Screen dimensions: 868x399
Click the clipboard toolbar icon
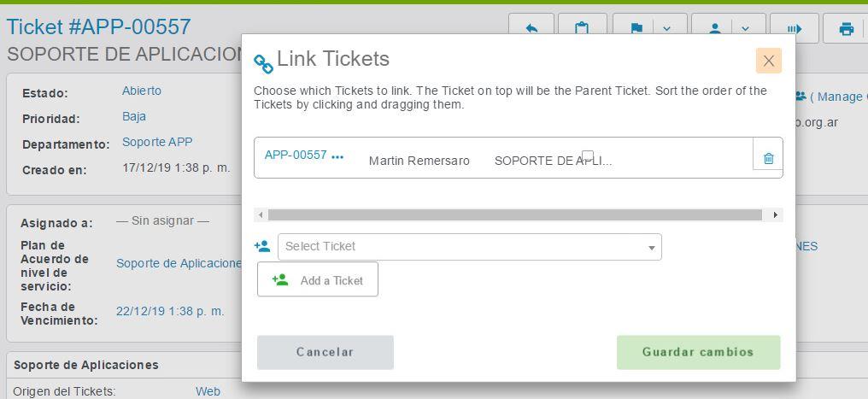click(582, 29)
